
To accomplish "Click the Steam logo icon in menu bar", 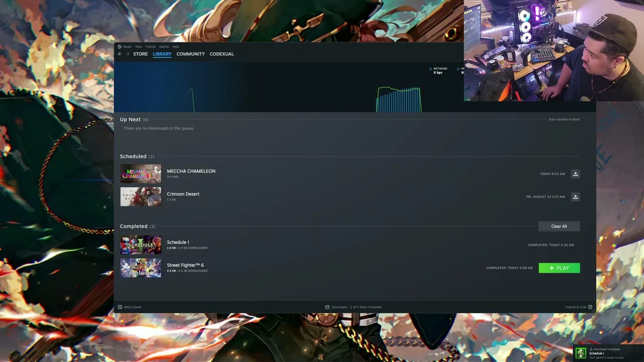I will click(120, 47).
